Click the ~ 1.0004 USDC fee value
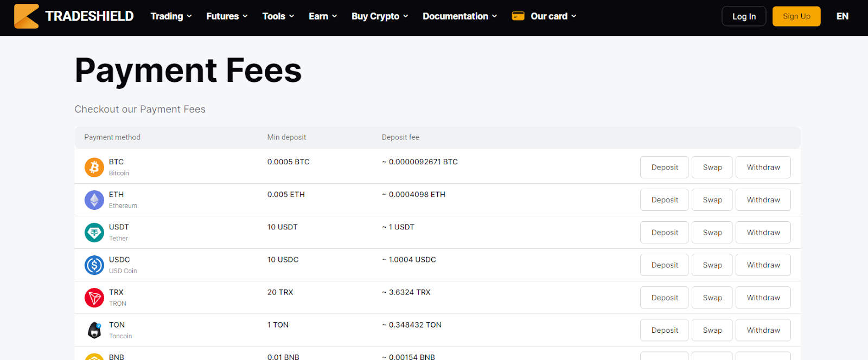The height and width of the screenshot is (360, 868). (x=409, y=259)
